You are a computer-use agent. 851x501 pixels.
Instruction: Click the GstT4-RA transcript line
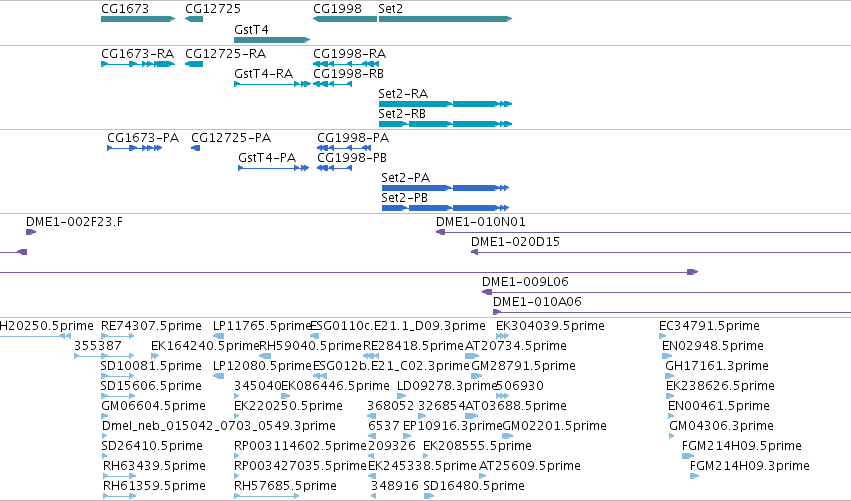tap(272, 84)
